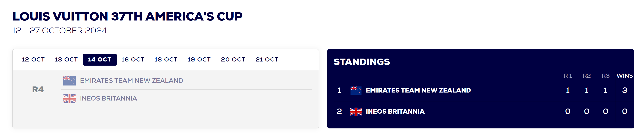The height and width of the screenshot is (138, 644).
Task: Select INEOS Britannia standings row
Action: coord(483,112)
